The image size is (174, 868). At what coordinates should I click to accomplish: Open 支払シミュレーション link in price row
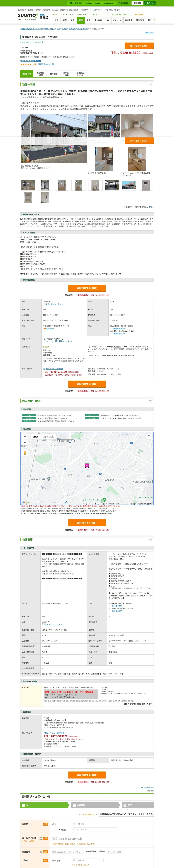[54, 304]
